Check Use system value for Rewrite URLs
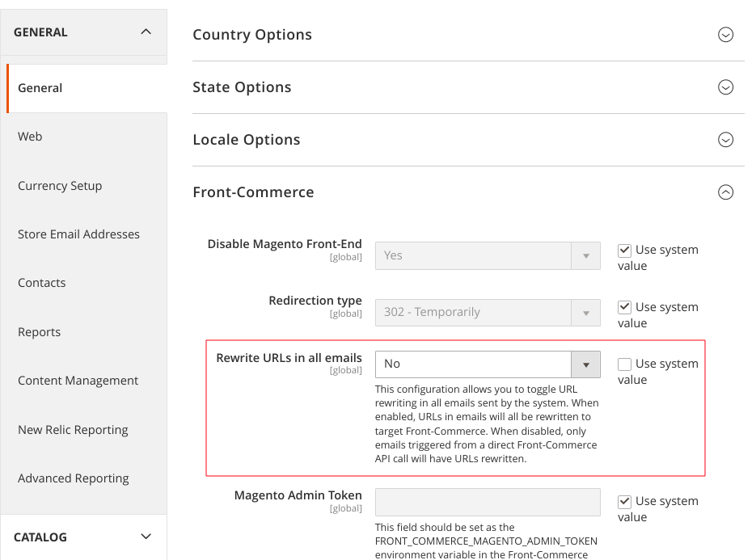756x560 pixels. point(624,364)
